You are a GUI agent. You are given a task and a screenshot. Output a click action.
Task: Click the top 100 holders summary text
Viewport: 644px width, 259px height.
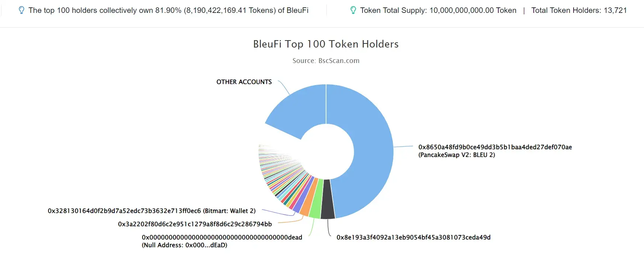pos(169,10)
